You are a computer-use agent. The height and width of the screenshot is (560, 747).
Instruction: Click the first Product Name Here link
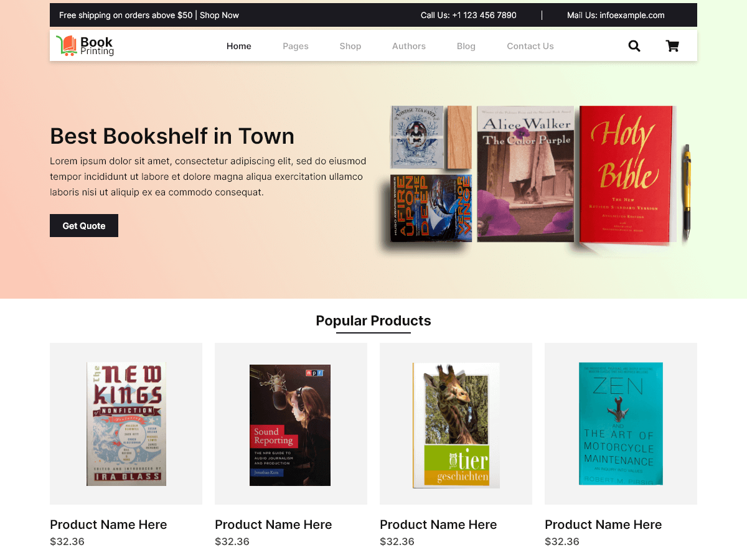(x=108, y=525)
